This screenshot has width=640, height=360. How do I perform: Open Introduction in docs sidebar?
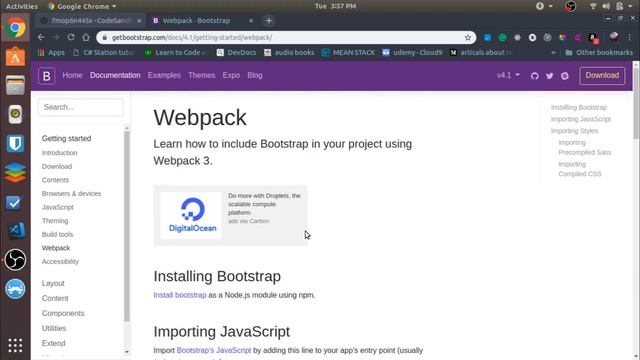(x=59, y=153)
